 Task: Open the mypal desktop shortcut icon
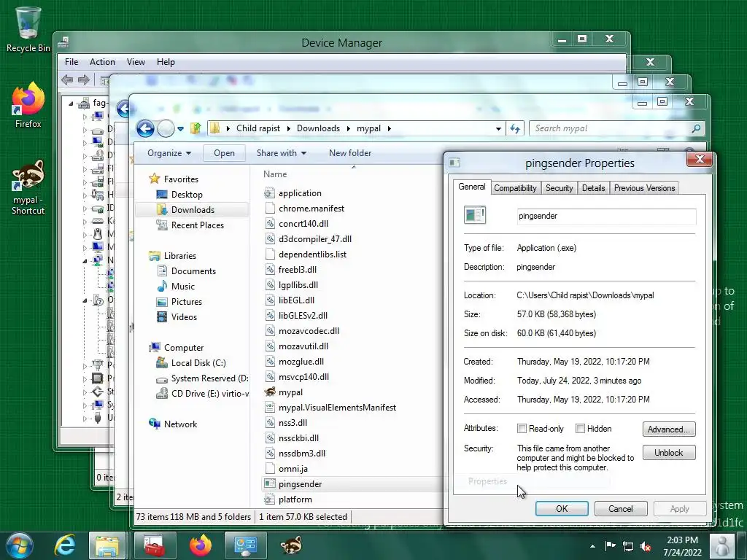[28, 187]
